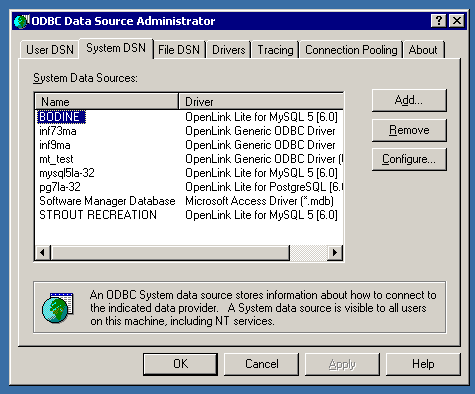The image size is (475, 394).
Task: Open the Drivers tab
Action: [229, 50]
